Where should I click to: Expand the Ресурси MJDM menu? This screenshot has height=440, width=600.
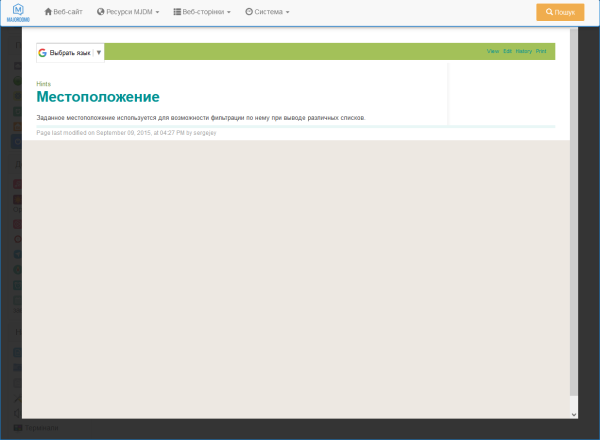click(128, 12)
